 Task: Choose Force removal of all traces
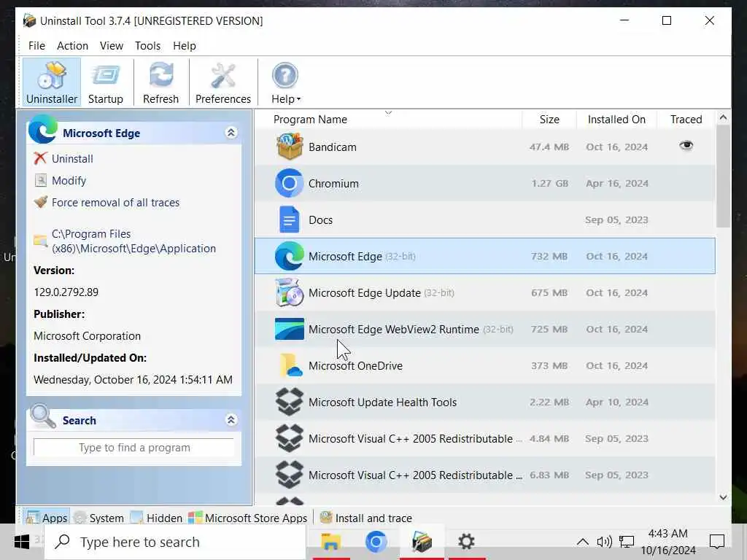(115, 203)
